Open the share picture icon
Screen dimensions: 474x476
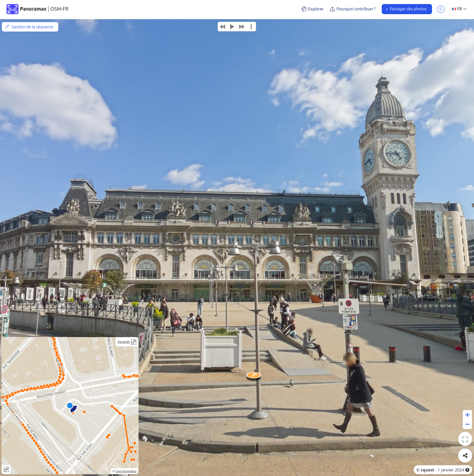pos(465,456)
